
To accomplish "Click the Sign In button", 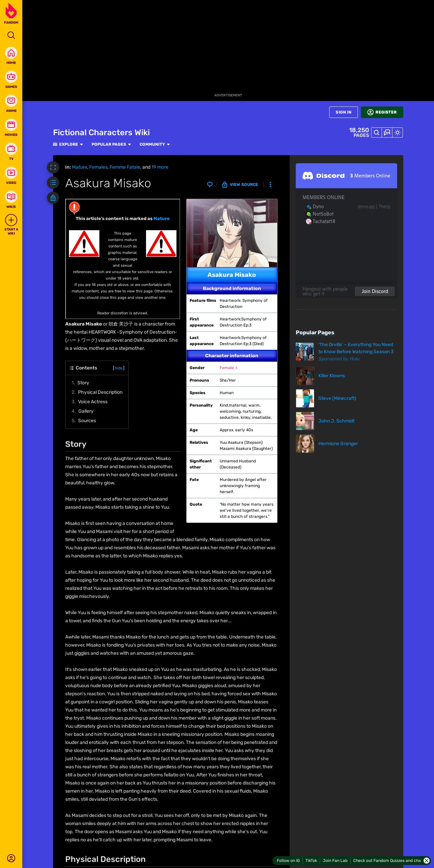I will pyautogui.click(x=343, y=112).
